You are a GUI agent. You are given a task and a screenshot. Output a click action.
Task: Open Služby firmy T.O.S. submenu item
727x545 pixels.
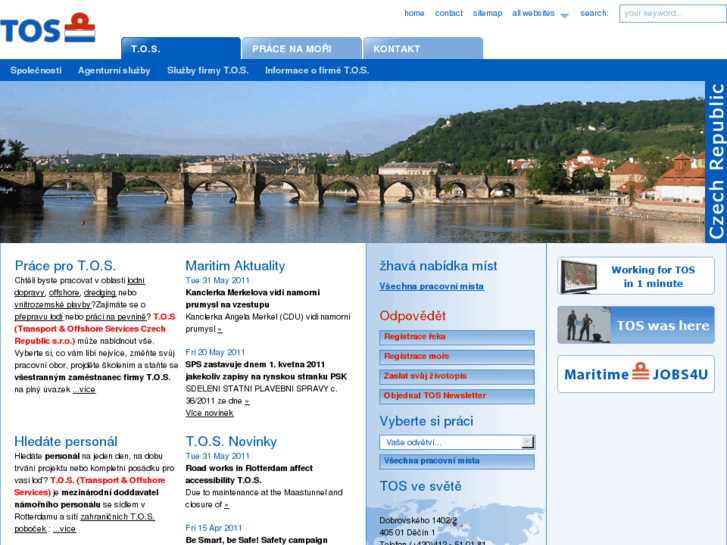(x=208, y=71)
